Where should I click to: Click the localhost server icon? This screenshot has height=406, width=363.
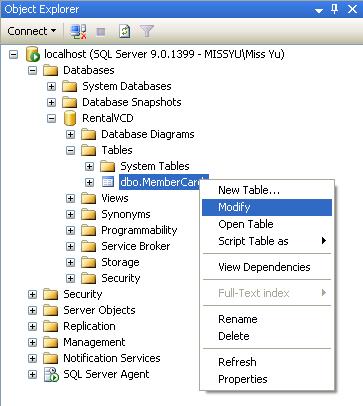pos(33,54)
